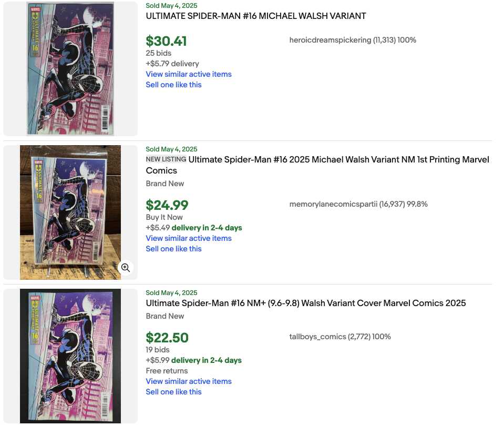
Task: Open the $30.41 Michael Walsh variant thumbnail
Action: click(70, 68)
